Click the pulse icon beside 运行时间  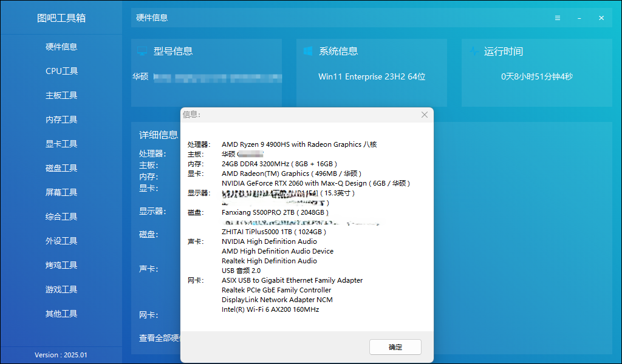[x=474, y=51]
